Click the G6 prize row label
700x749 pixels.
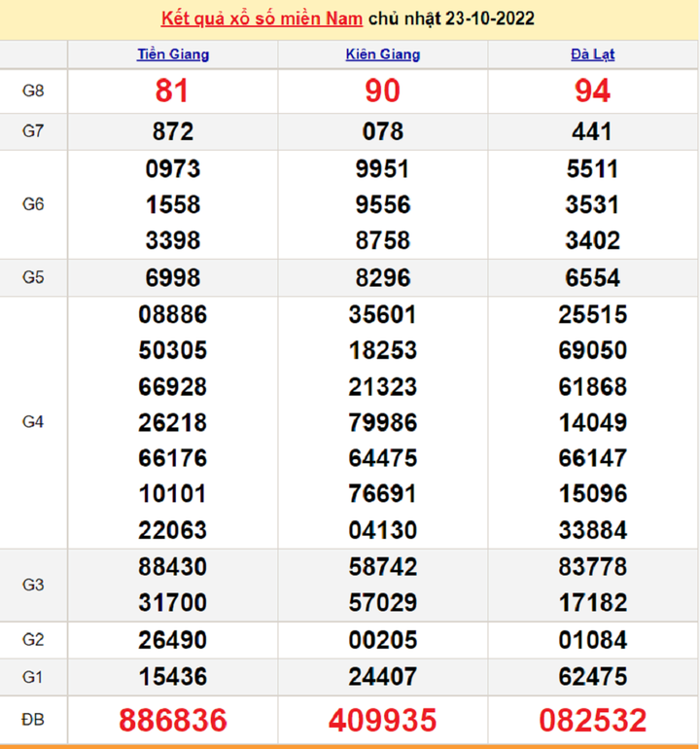click(33, 204)
